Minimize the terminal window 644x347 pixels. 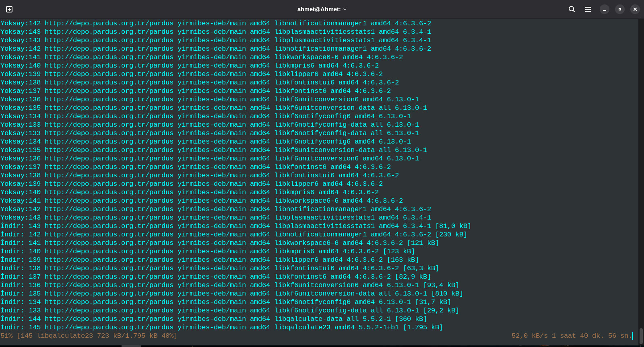605,9
